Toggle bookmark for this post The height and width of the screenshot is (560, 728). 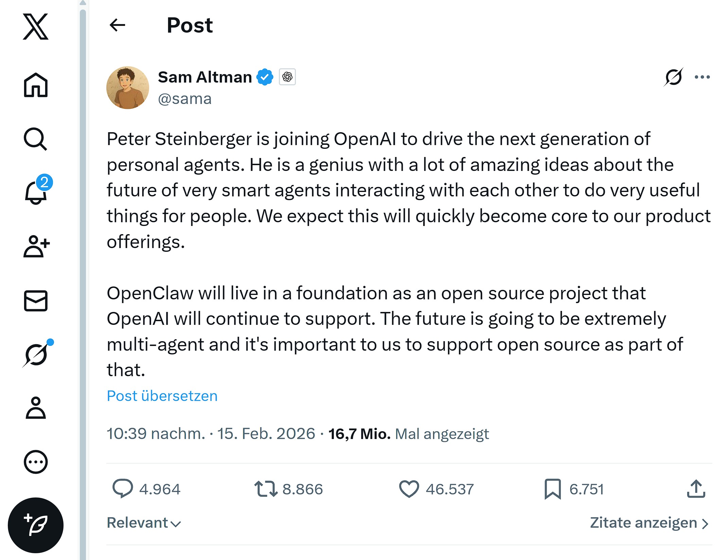click(x=553, y=489)
